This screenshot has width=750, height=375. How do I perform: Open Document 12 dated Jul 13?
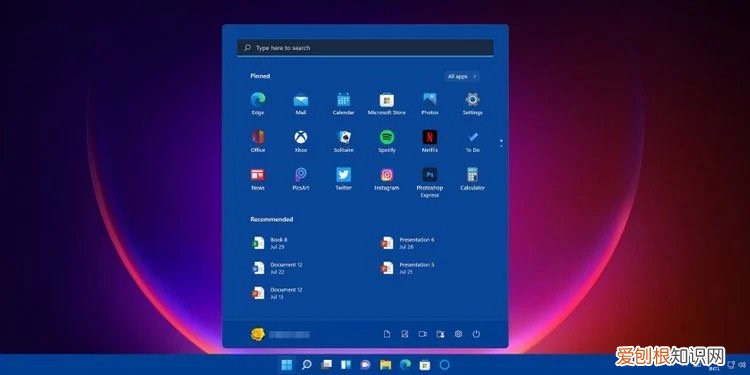tap(277, 293)
